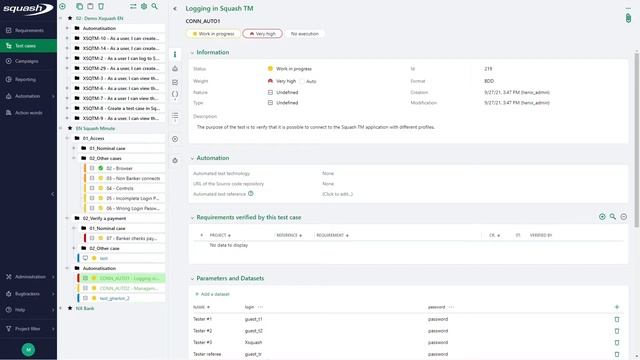Click the 'Xsquash' login cell
This screenshot has height=360, width=640.
tap(253, 342)
